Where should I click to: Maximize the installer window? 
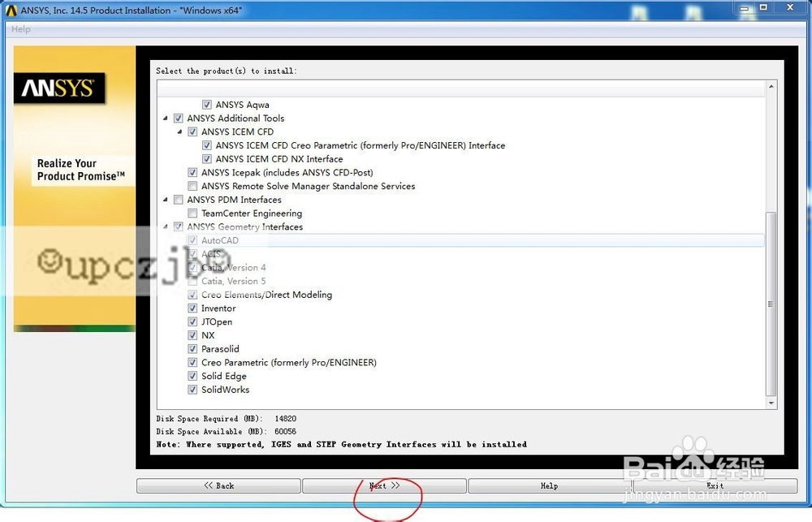763,8
